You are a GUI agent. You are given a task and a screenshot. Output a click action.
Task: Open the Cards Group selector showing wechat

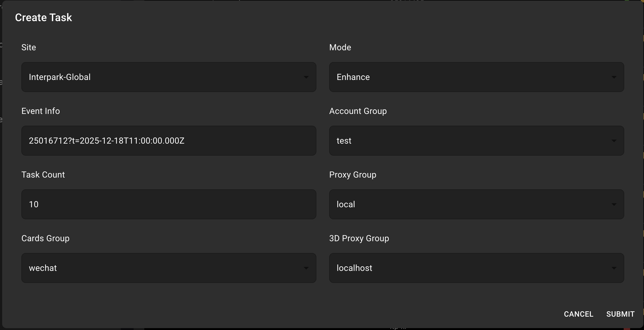point(168,268)
